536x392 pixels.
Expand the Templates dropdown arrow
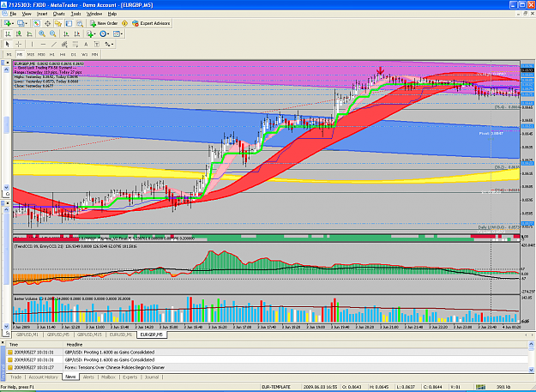(x=122, y=33)
